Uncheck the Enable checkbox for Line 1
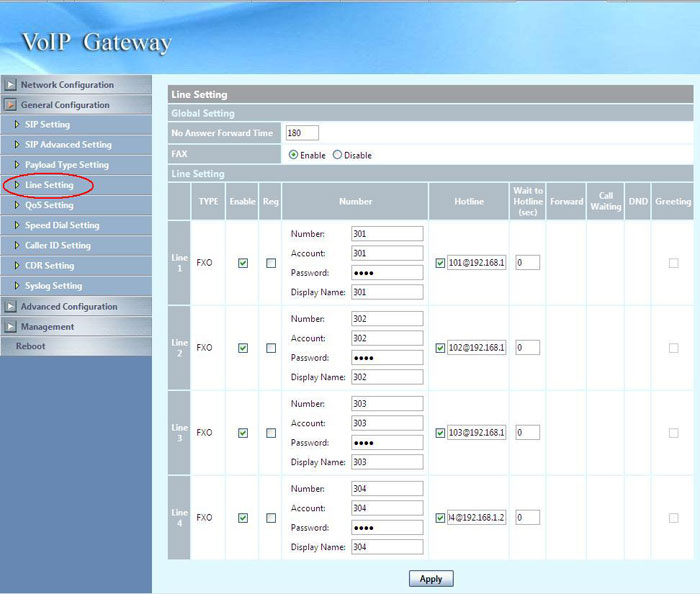Viewport: 700px width, 594px height. [x=243, y=263]
